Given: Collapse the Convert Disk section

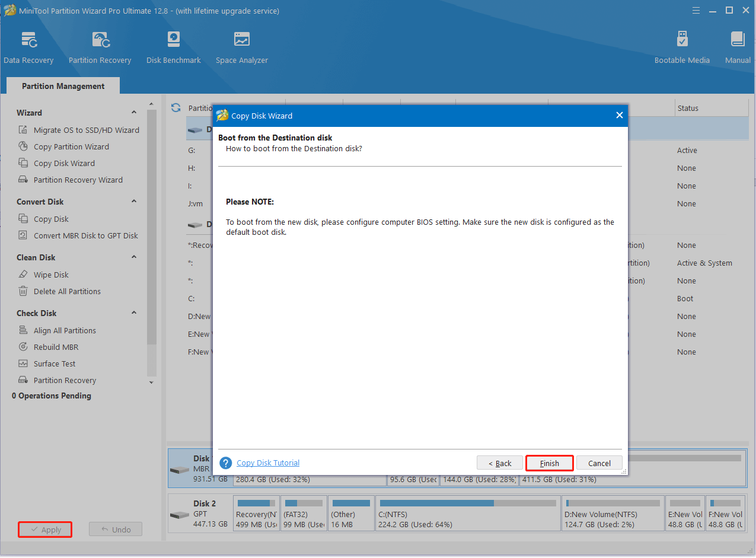Looking at the screenshot, I should click(134, 202).
